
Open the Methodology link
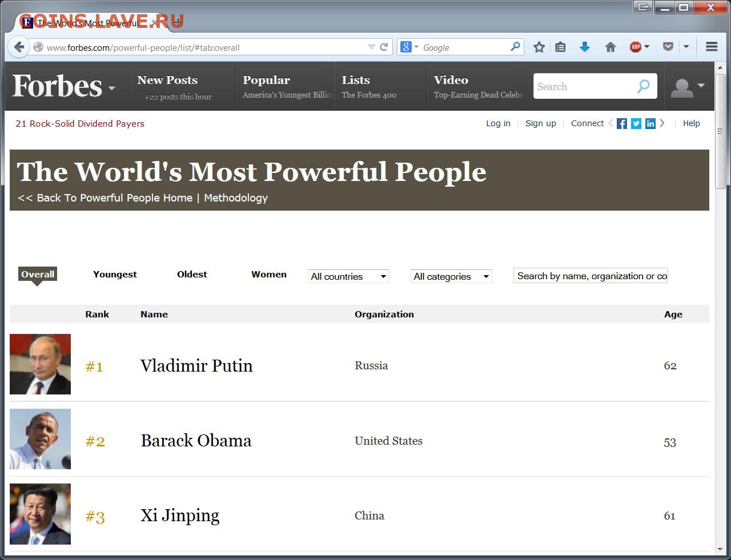(236, 198)
